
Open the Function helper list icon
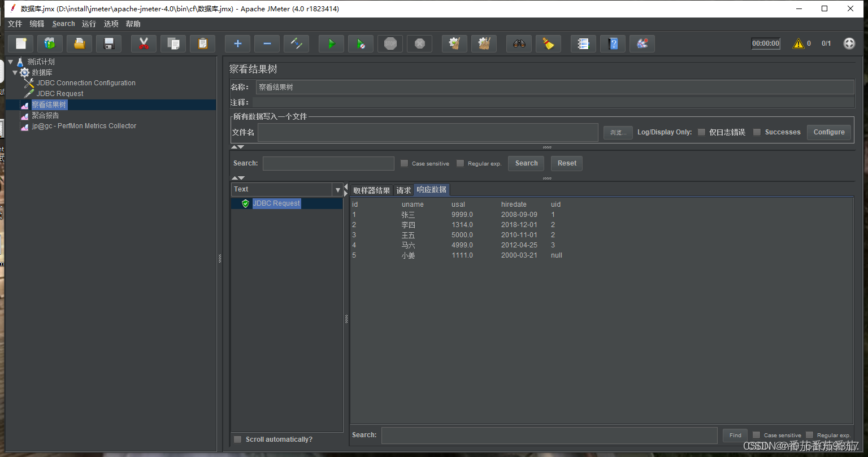584,43
